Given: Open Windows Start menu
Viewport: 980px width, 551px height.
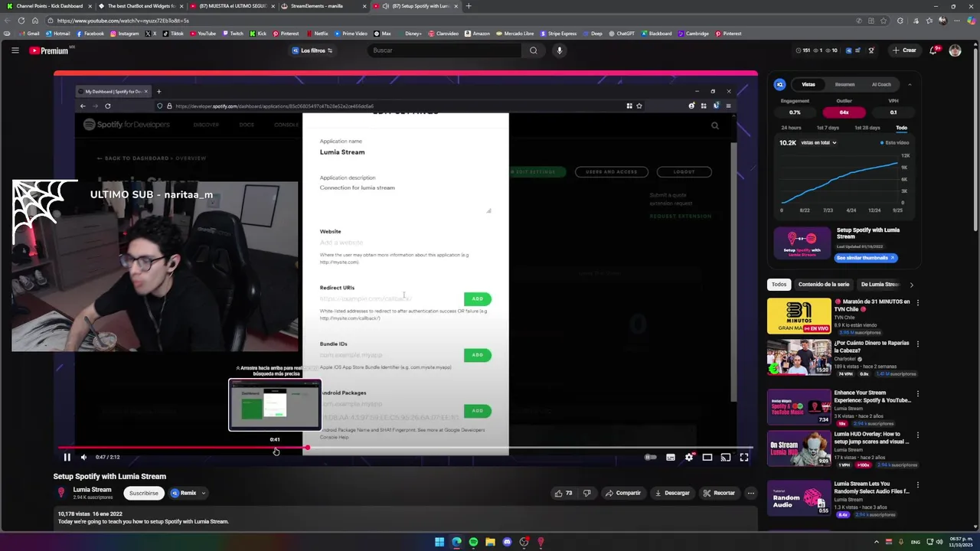Looking at the screenshot, I should point(439,542).
